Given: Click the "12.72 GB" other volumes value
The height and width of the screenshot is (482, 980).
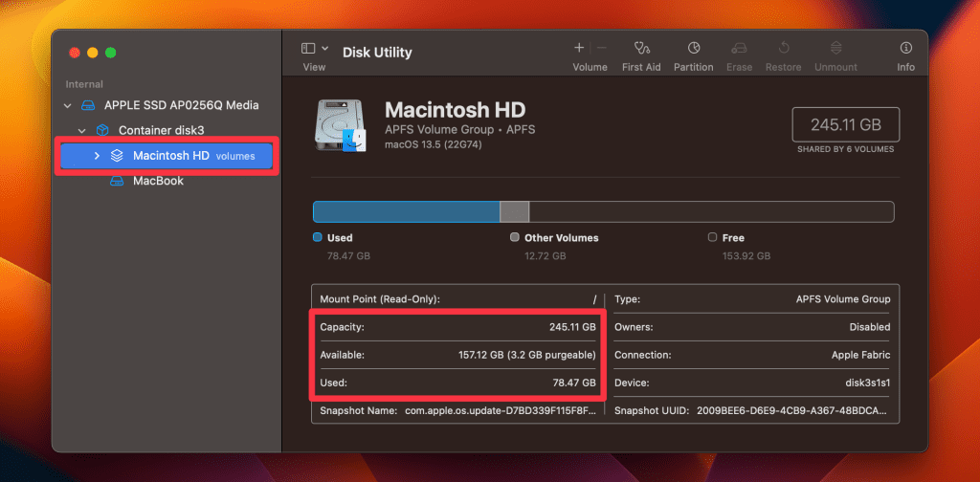Looking at the screenshot, I should [545, 256].
